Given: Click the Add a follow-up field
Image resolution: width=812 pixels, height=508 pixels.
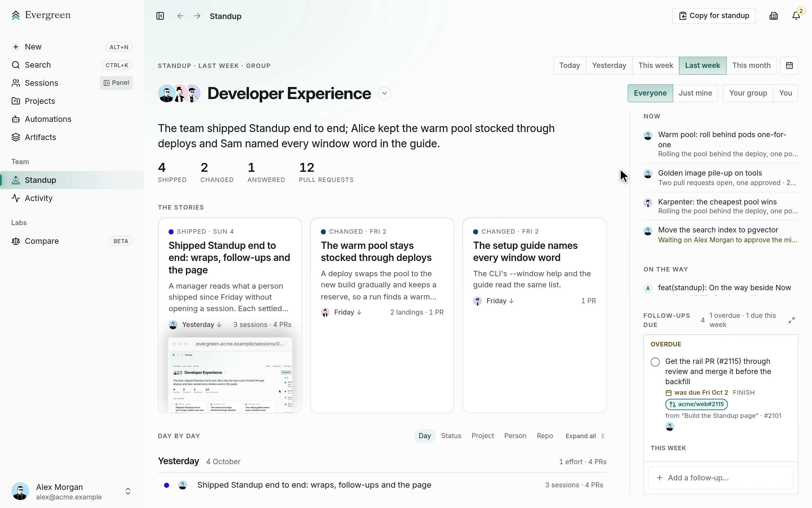Looking at the screenshot, I should (x=720, y=478).
